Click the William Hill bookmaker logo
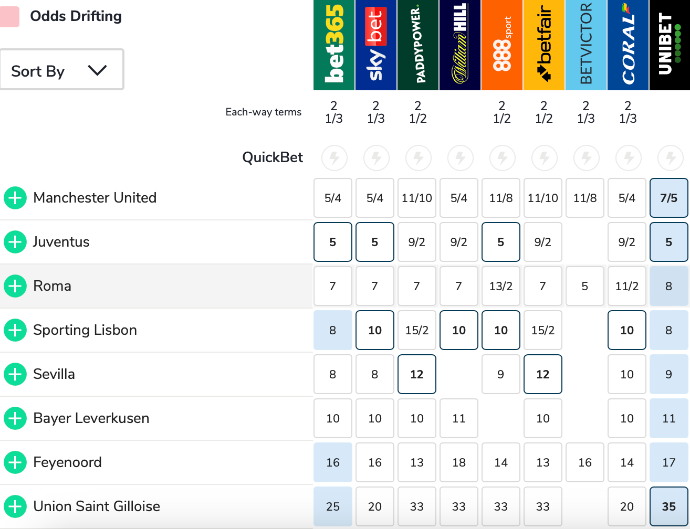The image size is (690, 529). coord(459,45)
